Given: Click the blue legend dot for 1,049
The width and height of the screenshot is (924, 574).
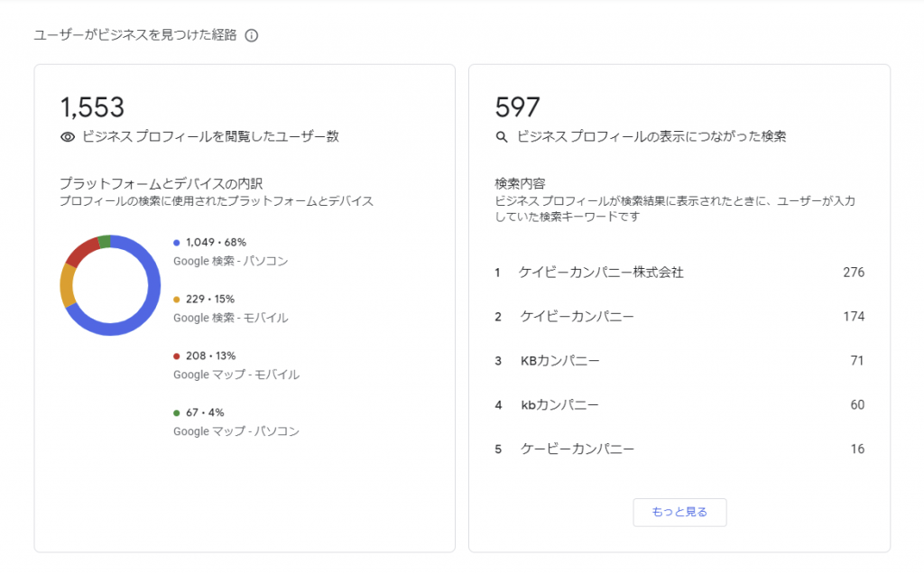Looking at the screenshot, I should point(176,243).
